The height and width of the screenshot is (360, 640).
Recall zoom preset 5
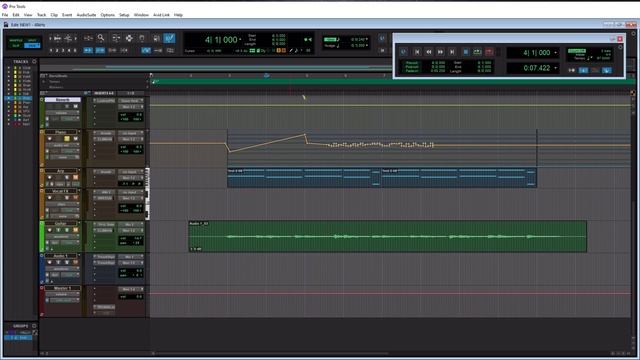pyautogui.click(x=75, y=50)
